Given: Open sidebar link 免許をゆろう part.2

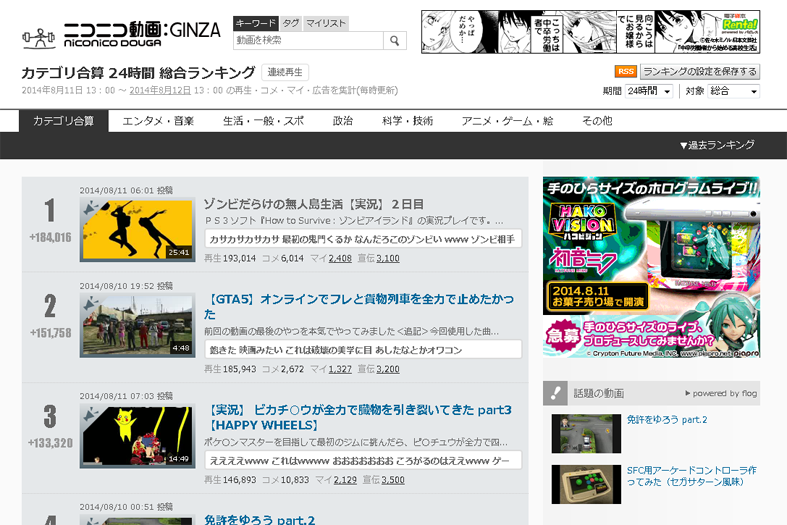Looking at the screenshot, I should pyautogui.click(x=667, y=420).
